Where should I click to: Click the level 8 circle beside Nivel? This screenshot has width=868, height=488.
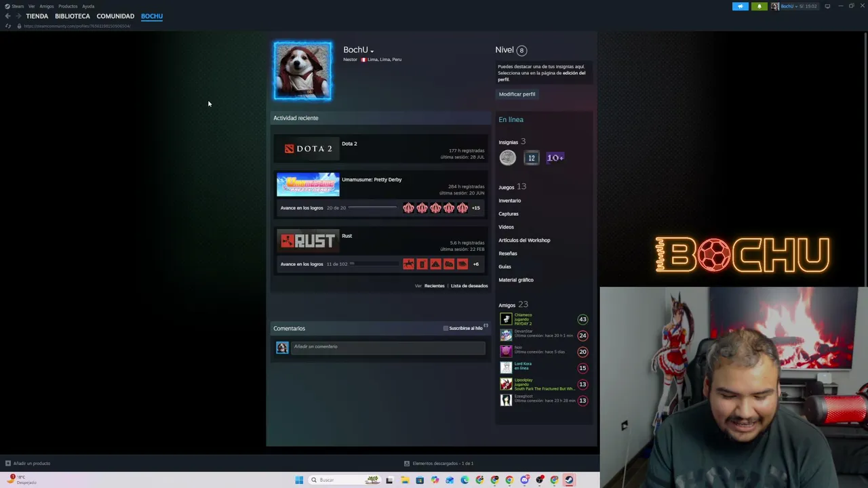521,50
